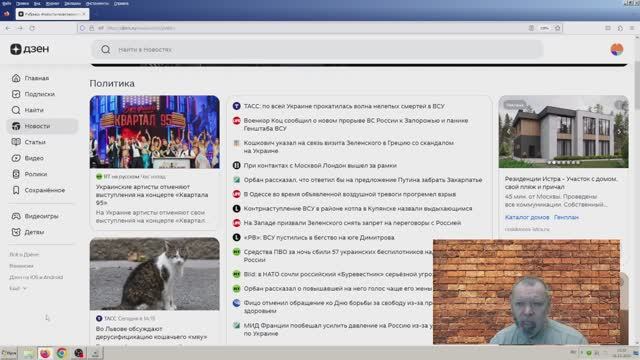Click the Каталог домов ad link
The width and height of the screenshot is (640, 360).
pyautogui.click(x=527, y=217)
